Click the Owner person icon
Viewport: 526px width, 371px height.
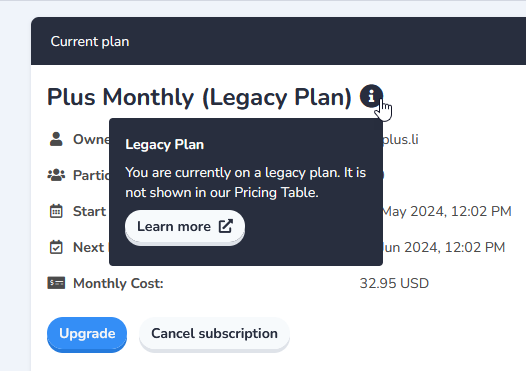click(56, 139)
